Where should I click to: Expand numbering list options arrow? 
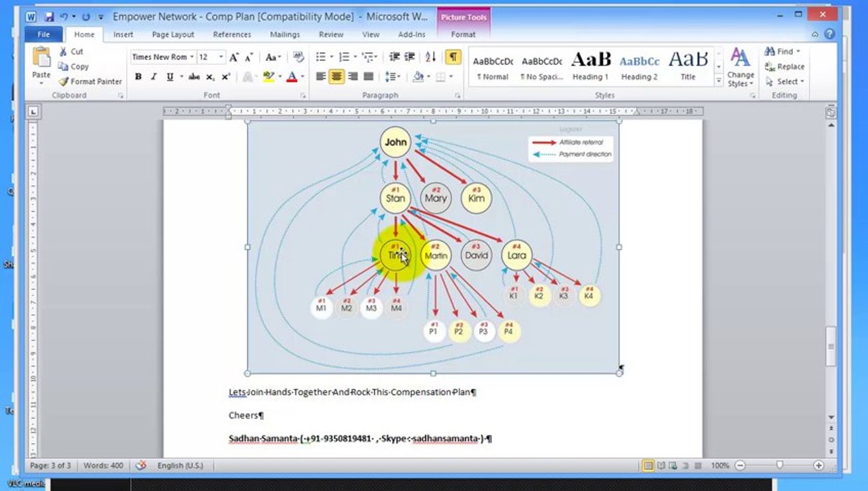click(x=355, y=57)
